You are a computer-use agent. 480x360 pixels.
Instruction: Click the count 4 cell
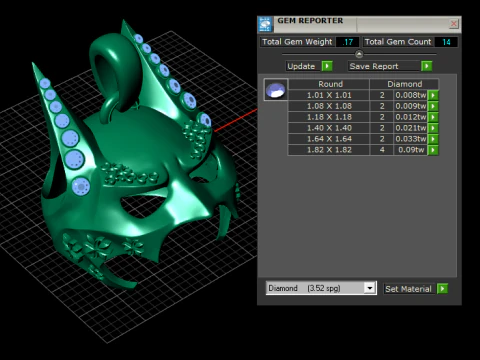pos(382,150)
